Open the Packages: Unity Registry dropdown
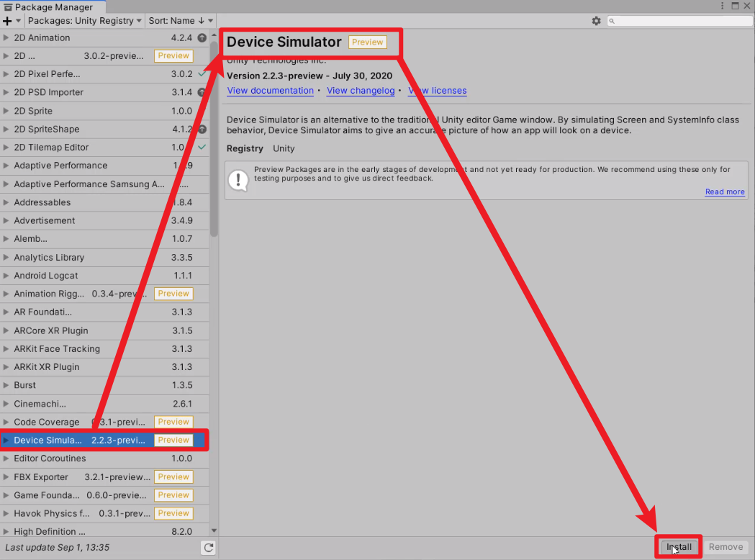This screenshot has width=755, height=560. pyautogui.click(x=85, y=21)
